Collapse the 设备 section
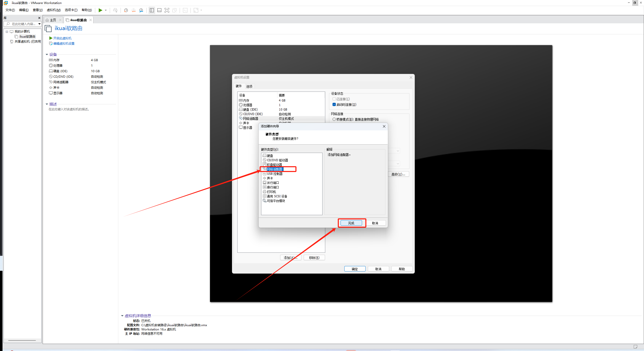 coord(47,55)
